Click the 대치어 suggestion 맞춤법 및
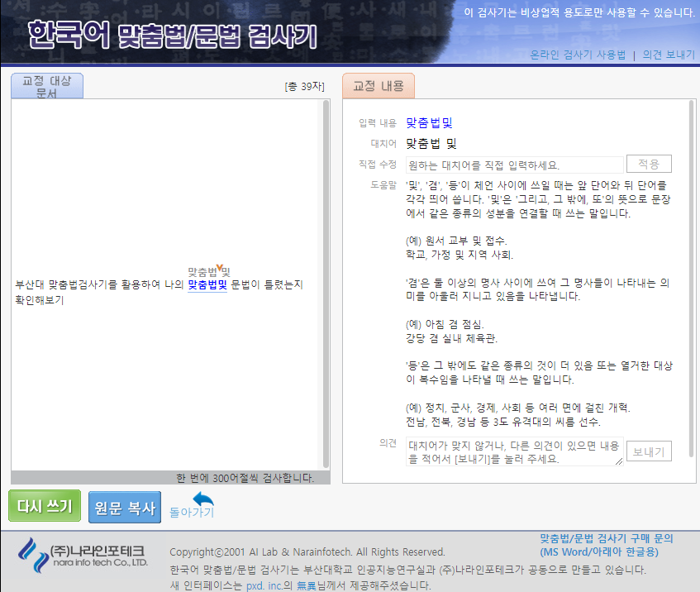Image resolution: width=700 pixels, height=592 pixels. click(431, 143)
